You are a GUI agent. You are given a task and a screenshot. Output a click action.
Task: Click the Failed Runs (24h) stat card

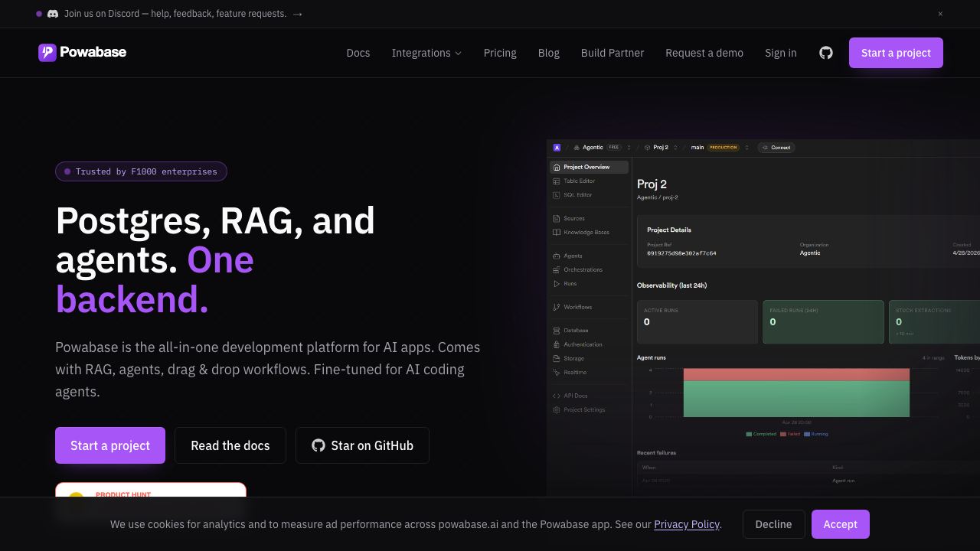tap(823, 321)
